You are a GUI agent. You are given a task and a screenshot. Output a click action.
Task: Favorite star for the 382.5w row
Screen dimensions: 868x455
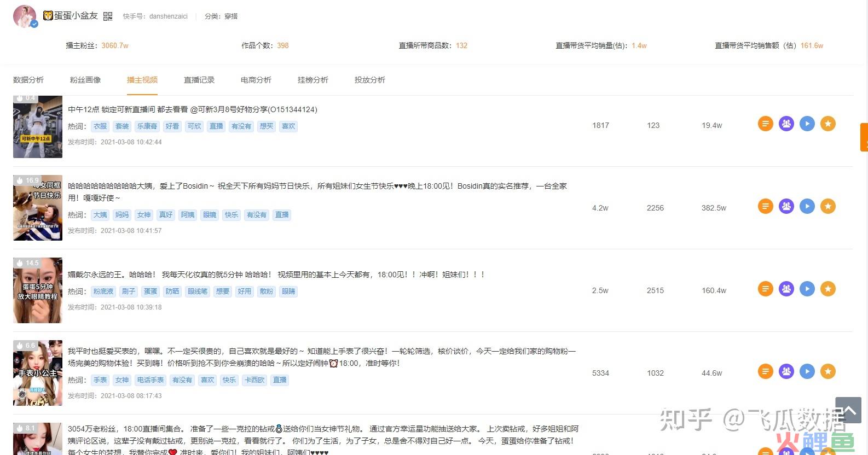coord(828,206)
